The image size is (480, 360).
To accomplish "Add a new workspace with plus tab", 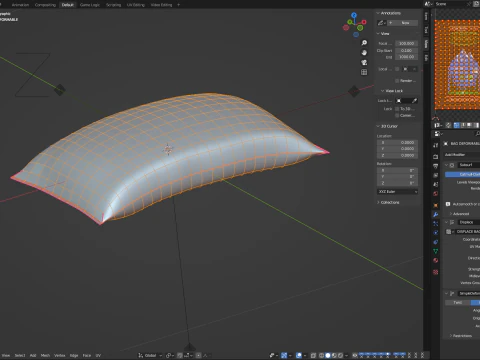I will [178, 5].
